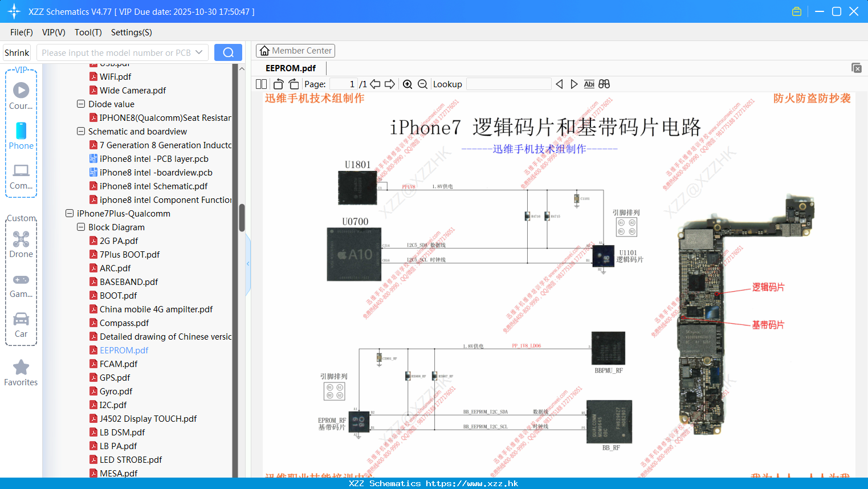Open Favorites star icon
Screen dimensions: 868x489
pos(21,367)
